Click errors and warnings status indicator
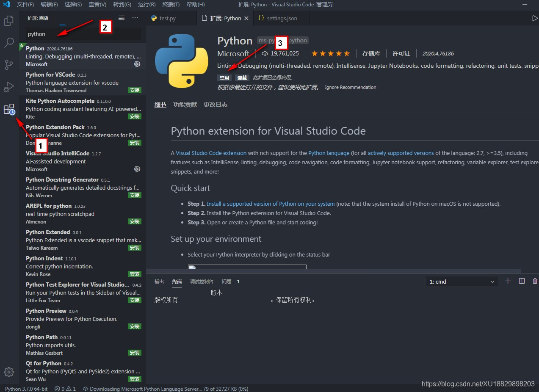539x392 pixels. point(65,389)
